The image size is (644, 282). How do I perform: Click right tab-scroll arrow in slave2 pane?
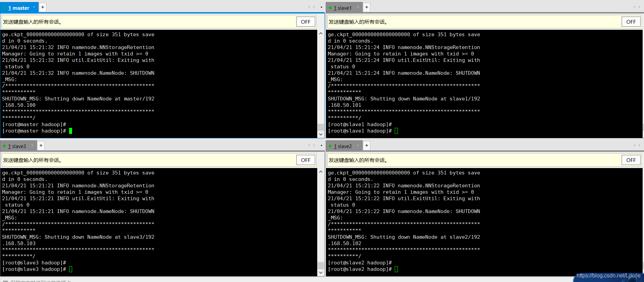[x=639, y=145]
